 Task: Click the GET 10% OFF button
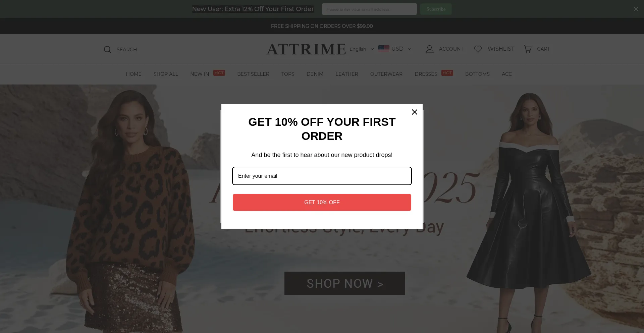click(x=322, y=202)
